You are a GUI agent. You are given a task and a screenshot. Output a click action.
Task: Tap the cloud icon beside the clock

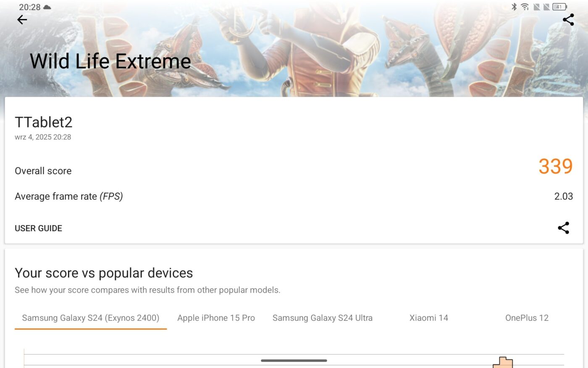(47, 7)
